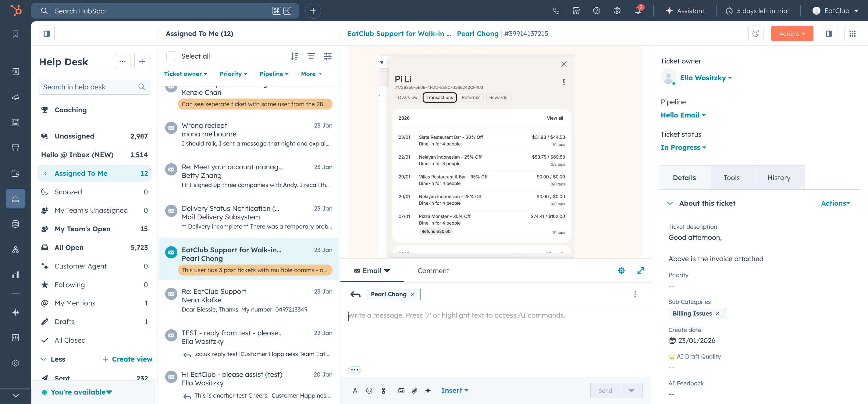This screenshot has width=868, height=404.
Task: Open the reply editor settings gear
Action: tap(621, 270)
